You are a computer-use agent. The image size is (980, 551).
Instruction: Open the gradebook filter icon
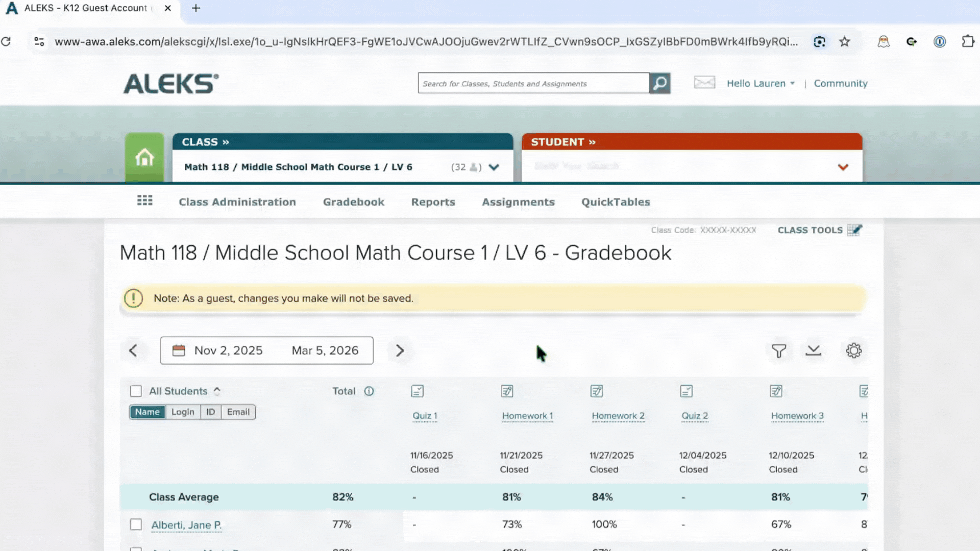click(778, 350)
